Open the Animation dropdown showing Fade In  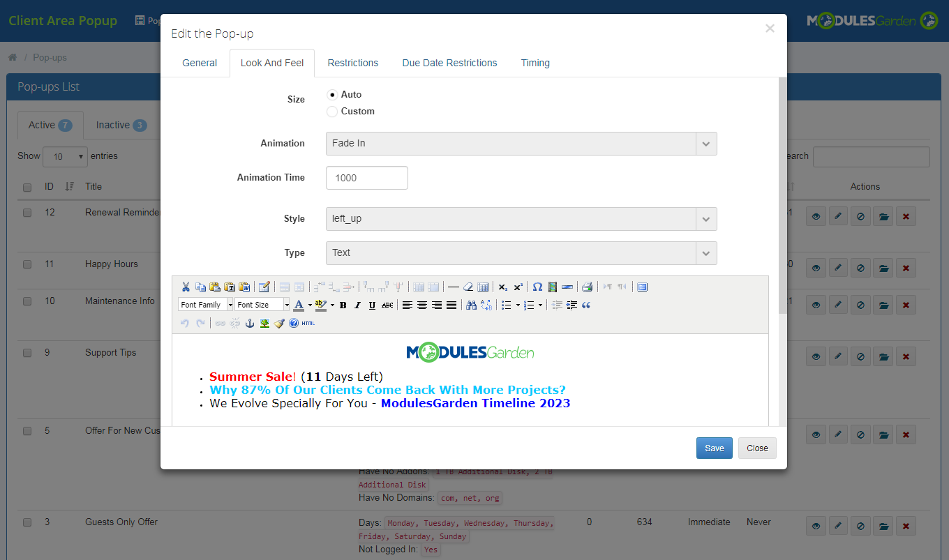705,144
